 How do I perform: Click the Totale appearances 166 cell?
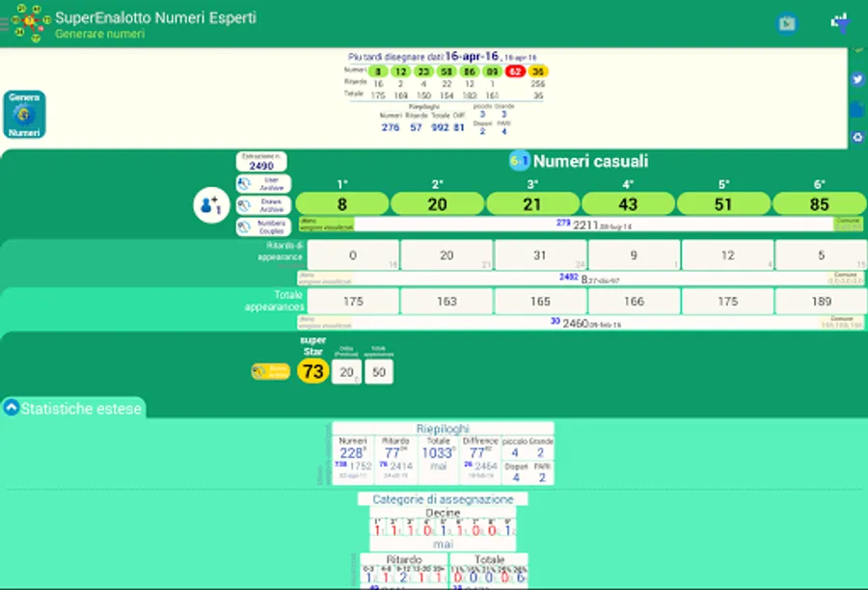pyautogui.click(x=634, y=301)
